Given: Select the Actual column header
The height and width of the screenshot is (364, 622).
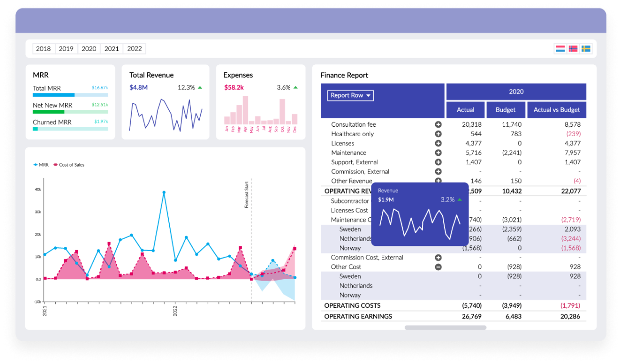Looking at the screenshot, I should point(465,110).
